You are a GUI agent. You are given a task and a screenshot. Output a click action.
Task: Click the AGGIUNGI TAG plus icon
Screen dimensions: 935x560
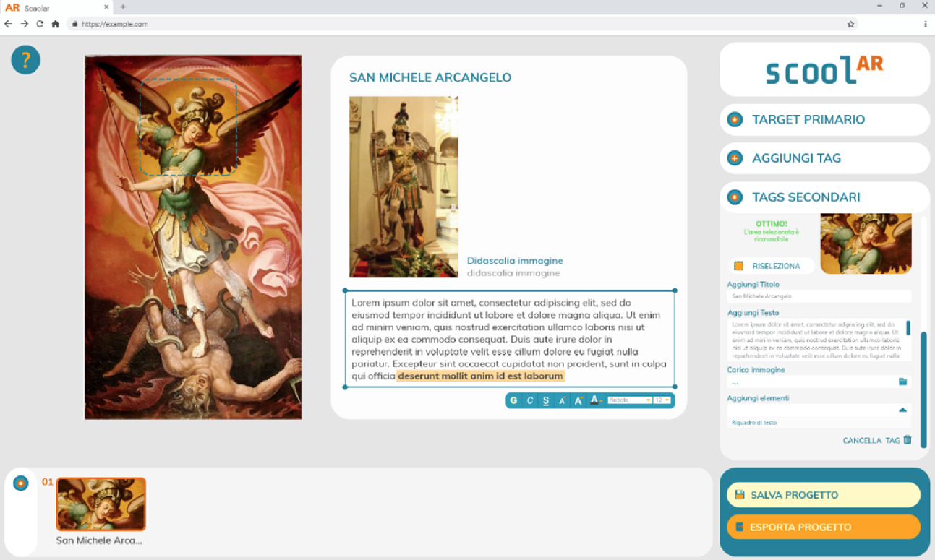click(x=735, y=158)
